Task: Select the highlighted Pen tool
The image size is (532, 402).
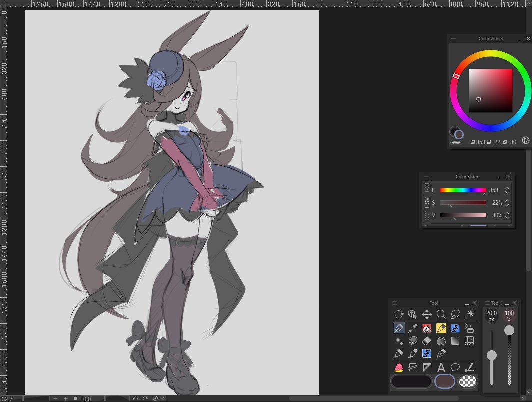Action: [399, 328]
